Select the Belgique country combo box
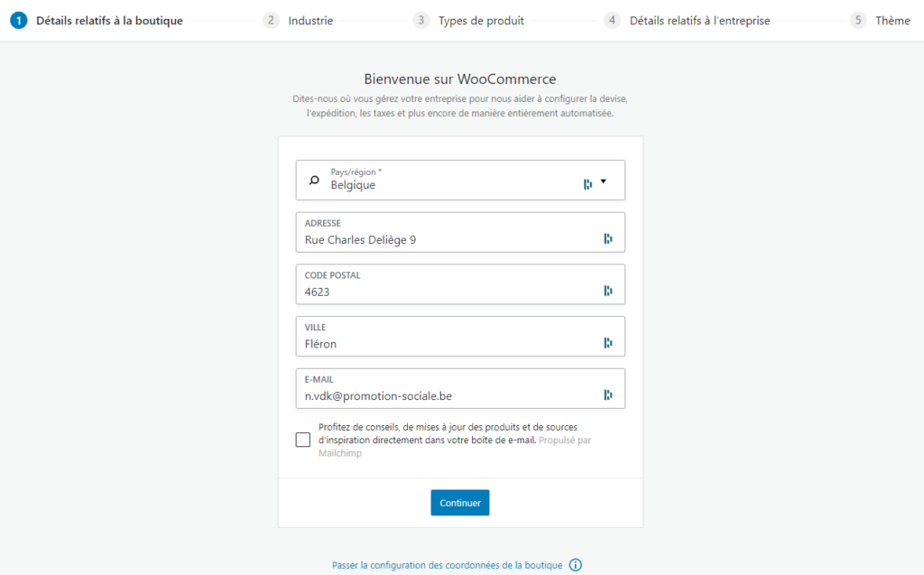The width and height of the screenshot is (924, 575). click(460, 180)
